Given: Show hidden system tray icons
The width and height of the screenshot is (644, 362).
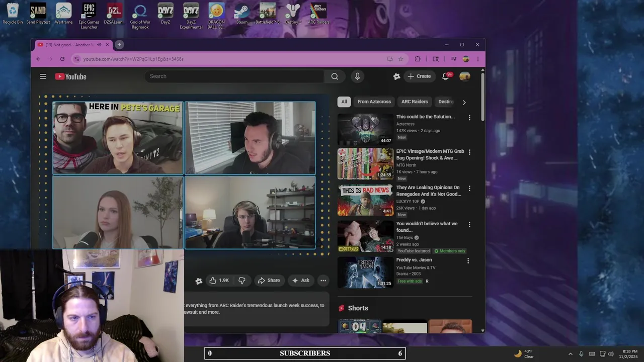Looking at the screenshot, I should click(x=570, y=354).
